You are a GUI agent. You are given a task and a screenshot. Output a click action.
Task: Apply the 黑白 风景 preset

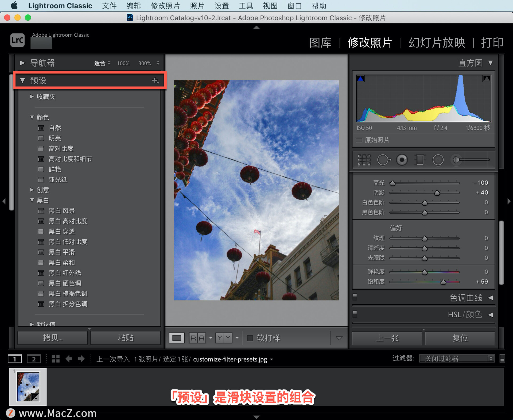click(x=62, y=211)
